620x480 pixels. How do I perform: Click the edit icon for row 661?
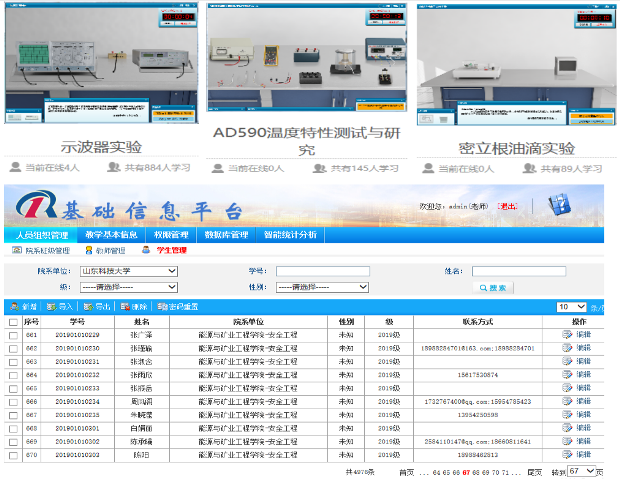tap(567, 335)
